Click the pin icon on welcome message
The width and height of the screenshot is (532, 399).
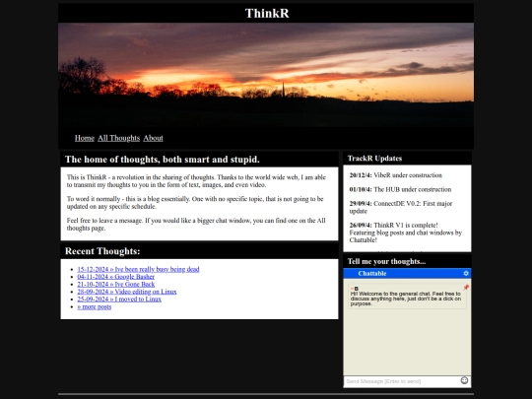point(466,288)
